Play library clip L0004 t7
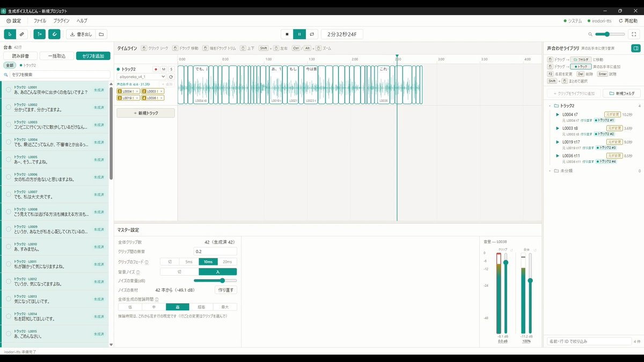Image resolution: width=644 pixels, height=362 pixels. point(558,114)
